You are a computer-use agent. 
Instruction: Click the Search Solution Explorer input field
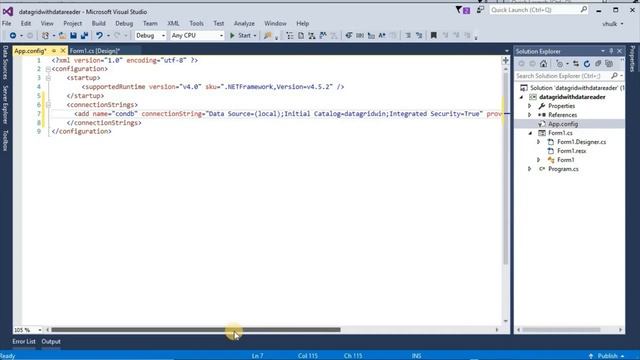[563, 76]
